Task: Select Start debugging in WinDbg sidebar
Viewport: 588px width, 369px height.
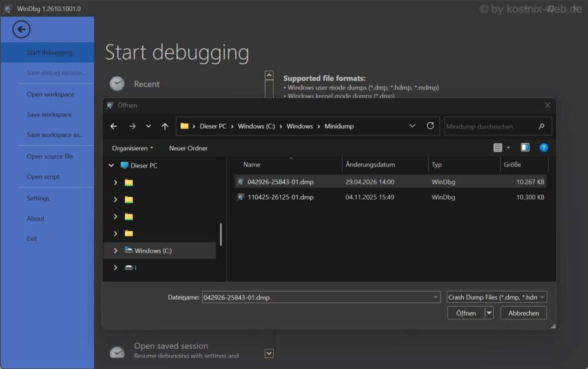Action: point(47,52)
